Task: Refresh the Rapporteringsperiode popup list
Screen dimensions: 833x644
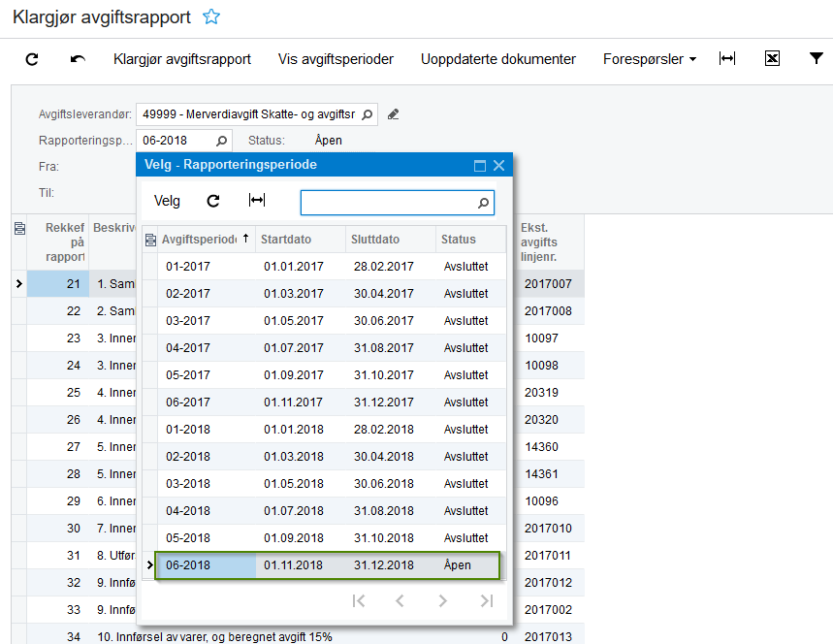Action: coord(213,201)
